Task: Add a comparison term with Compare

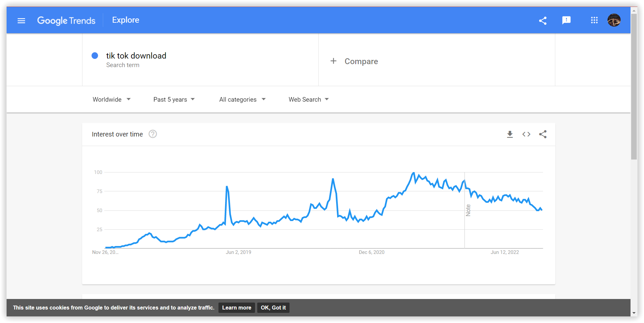Action: (361, 62)
